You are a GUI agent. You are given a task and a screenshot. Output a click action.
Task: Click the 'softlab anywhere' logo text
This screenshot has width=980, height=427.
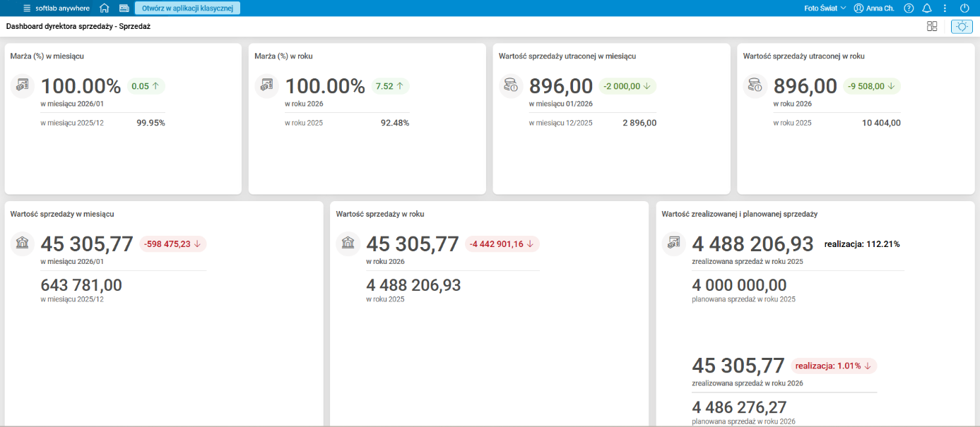click(x=62, y=8)
